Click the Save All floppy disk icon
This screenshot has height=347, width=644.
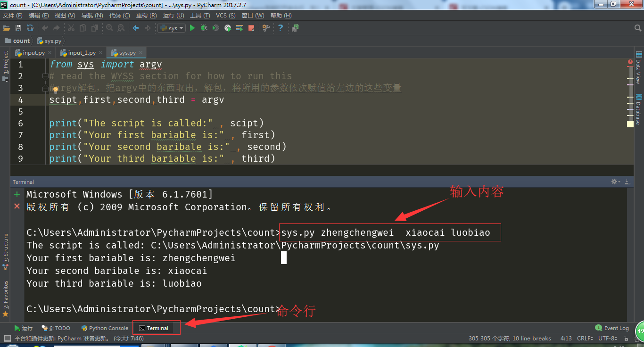pyautogui.click(x=18, y=28)
